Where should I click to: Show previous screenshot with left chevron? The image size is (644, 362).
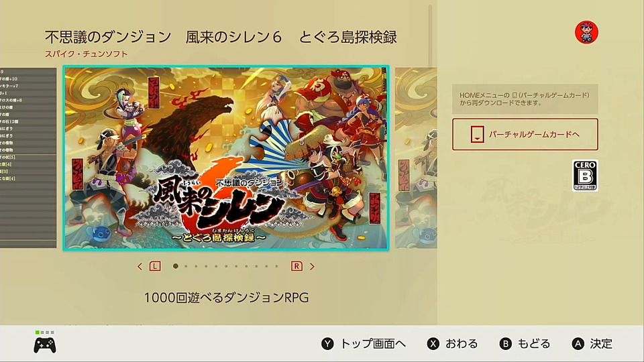(140, 266)
